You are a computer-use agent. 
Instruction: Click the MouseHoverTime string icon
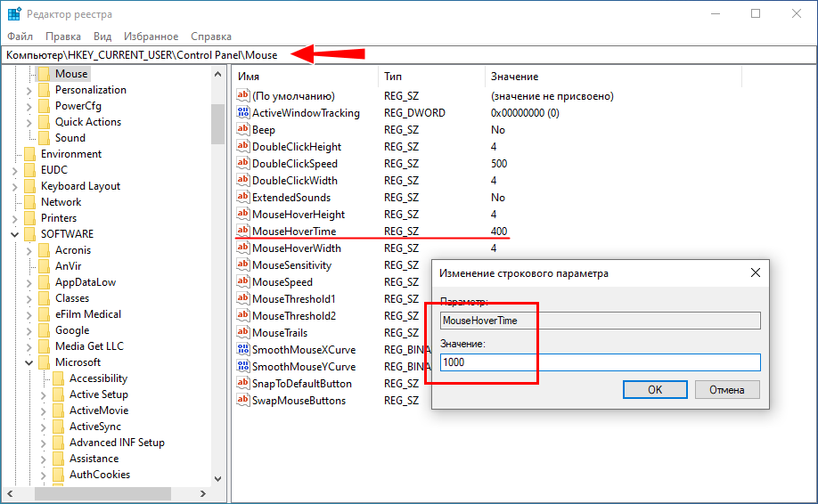(242, 231)
